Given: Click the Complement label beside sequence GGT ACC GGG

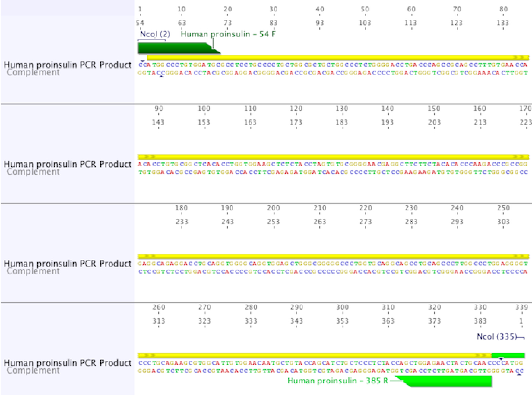Looking at the screenshot, I should pyautogui.click(x=33, y=72).
